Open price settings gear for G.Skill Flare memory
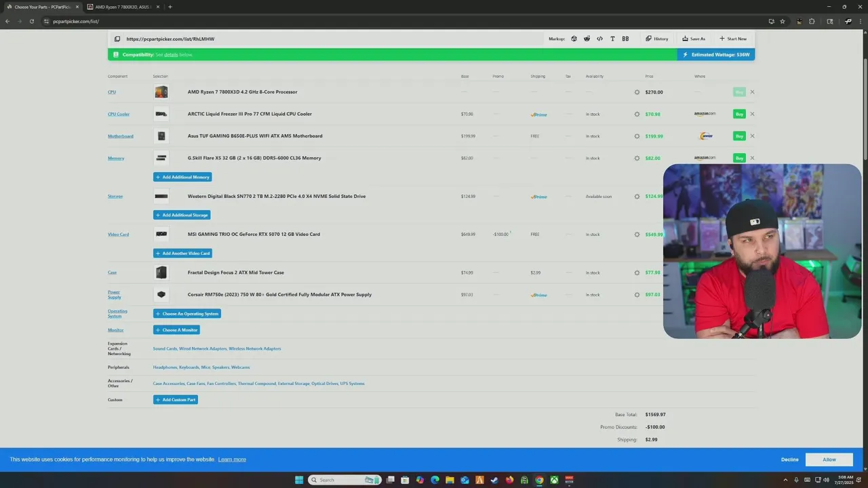 coord(637,158)
